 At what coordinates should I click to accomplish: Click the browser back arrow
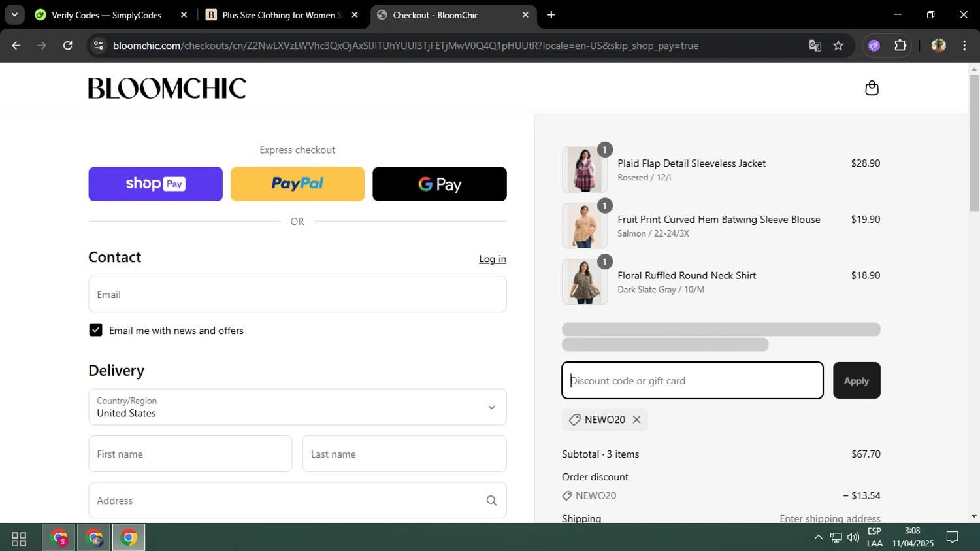[16, 46]
